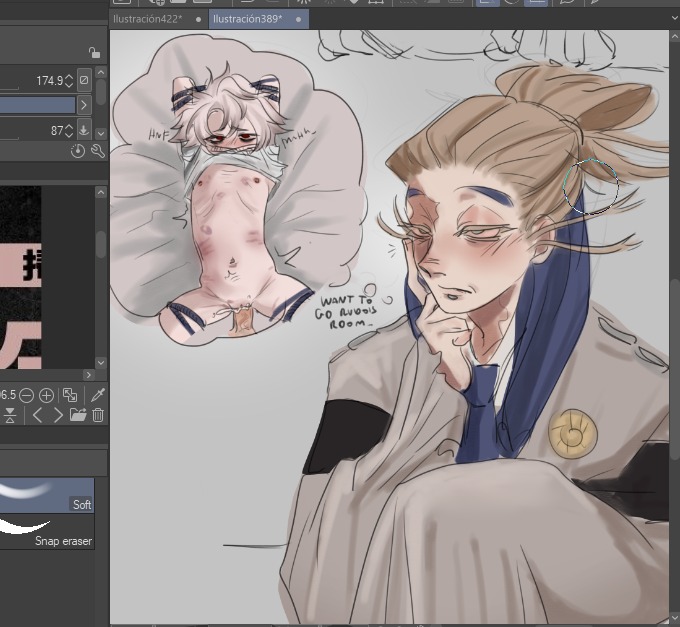Image resolution: width=680 pixels, height=627 pixels.
Task: Toggle the tool property lock icon
Action: pos(94,52)
